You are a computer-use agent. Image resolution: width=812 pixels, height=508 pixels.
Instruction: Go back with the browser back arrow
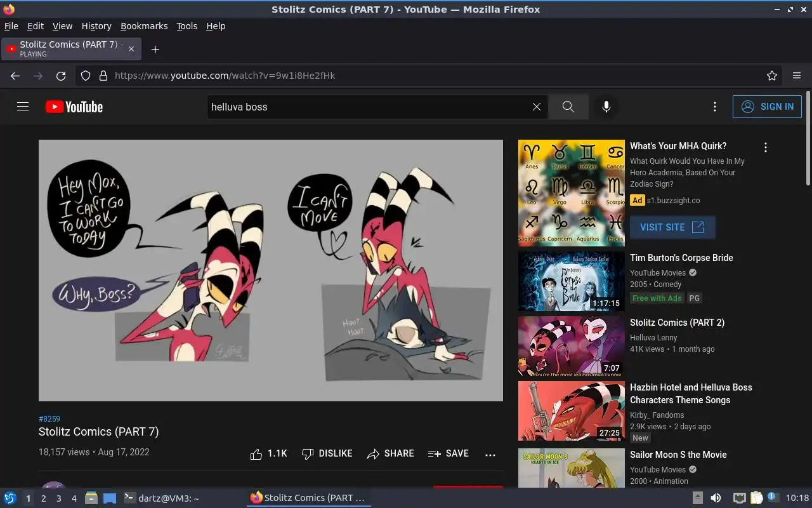coord(15,76)
